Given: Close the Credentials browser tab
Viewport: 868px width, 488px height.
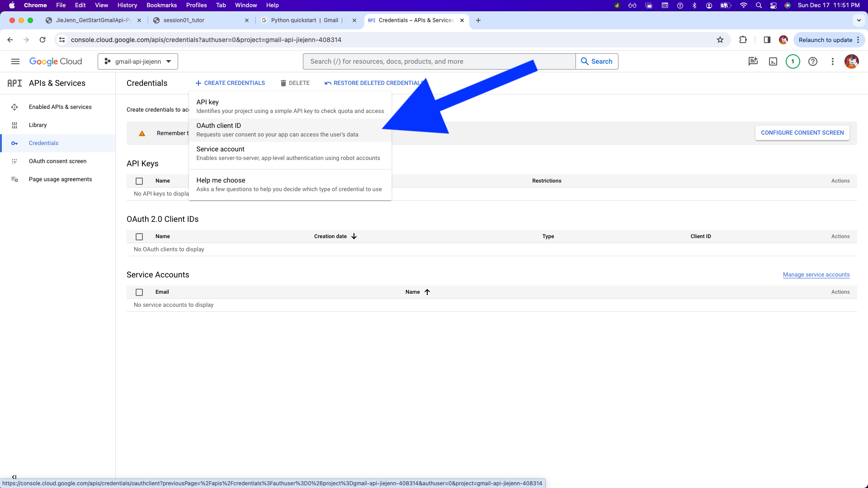Looking at the screenshot, I should [462, 20].
